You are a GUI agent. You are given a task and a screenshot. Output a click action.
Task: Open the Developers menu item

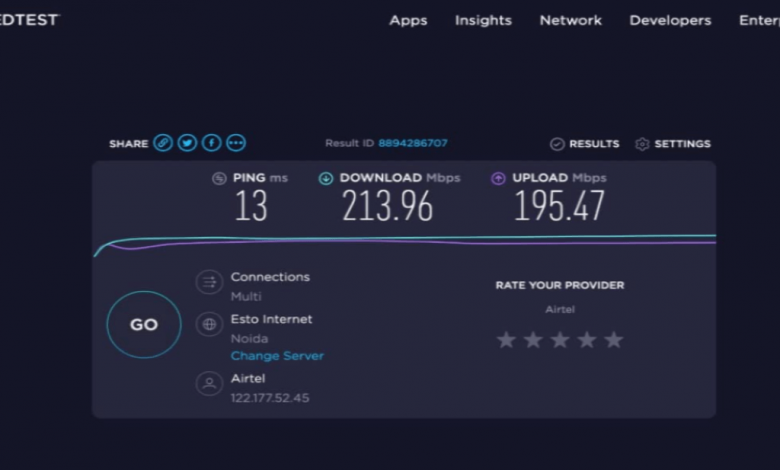coord(670,20)
